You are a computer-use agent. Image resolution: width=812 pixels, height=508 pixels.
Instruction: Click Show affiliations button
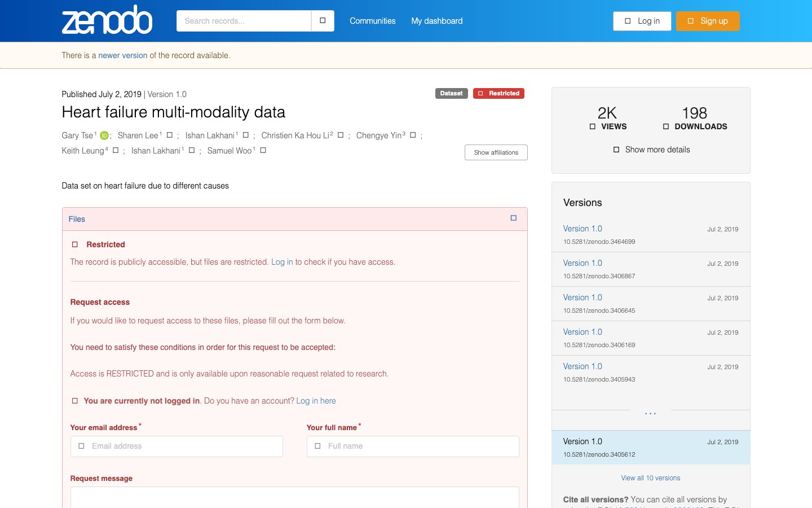coord(496,152)
